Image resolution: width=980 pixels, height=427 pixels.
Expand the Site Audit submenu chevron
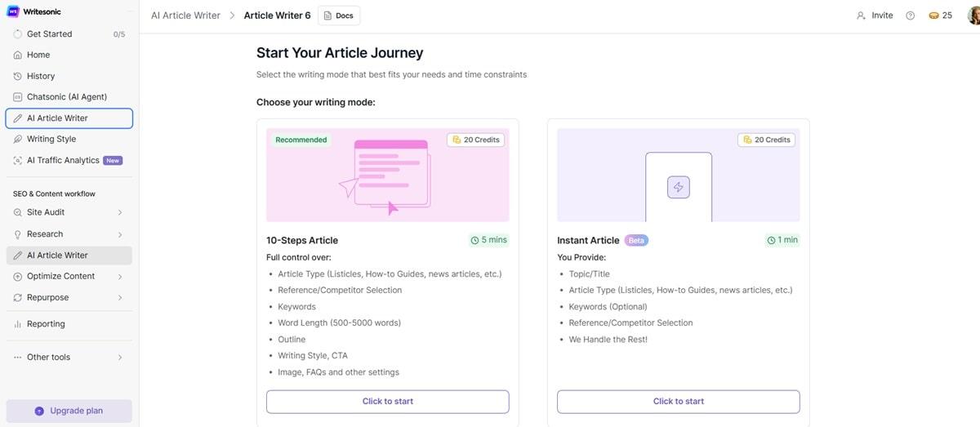pos(120,212)
